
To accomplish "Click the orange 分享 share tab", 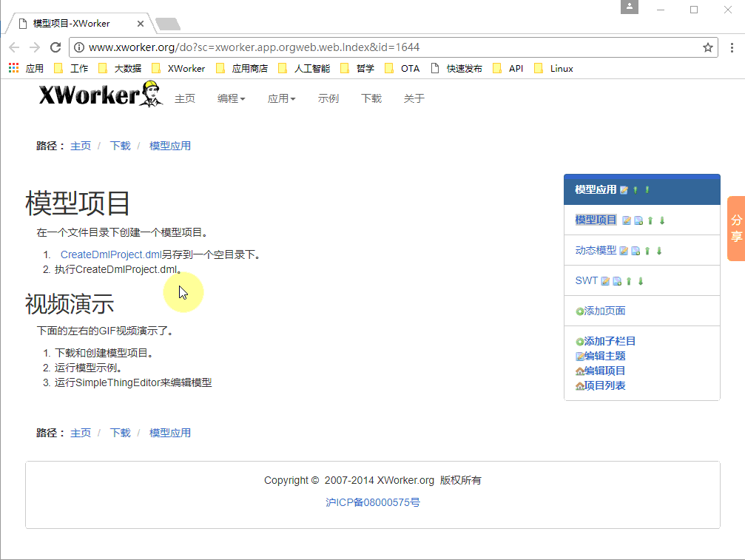I will click(736, 229).
